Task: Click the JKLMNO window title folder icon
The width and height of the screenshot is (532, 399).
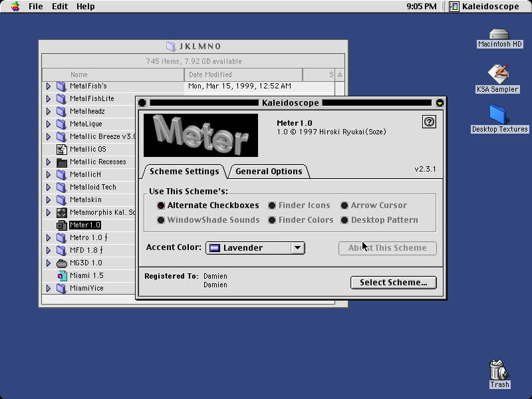Action: [171, 46]
